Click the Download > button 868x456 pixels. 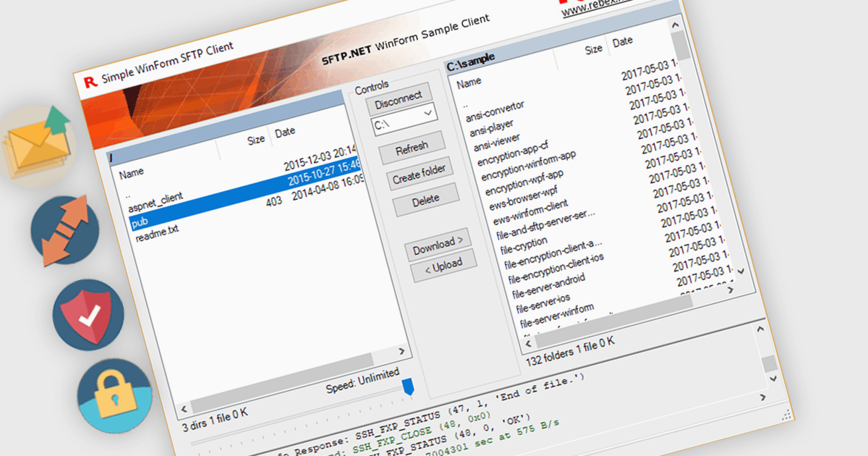pyautogui.click(x=438, y=245)
